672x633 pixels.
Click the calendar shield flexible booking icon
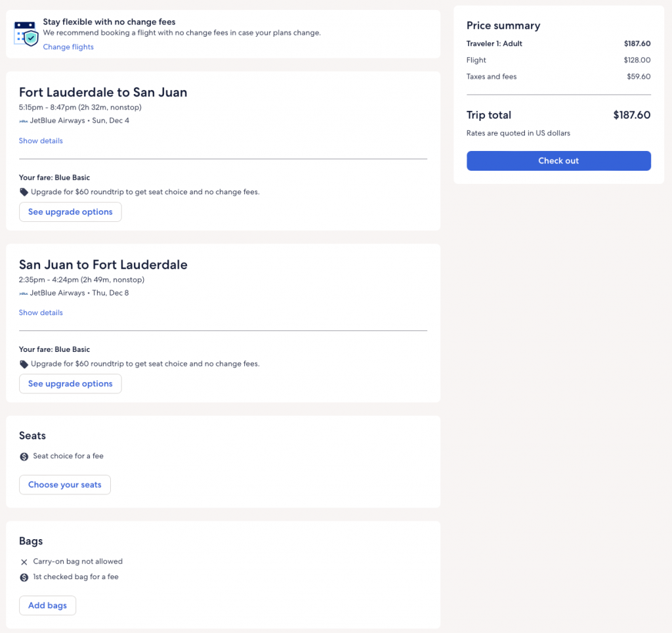point(27,33)
